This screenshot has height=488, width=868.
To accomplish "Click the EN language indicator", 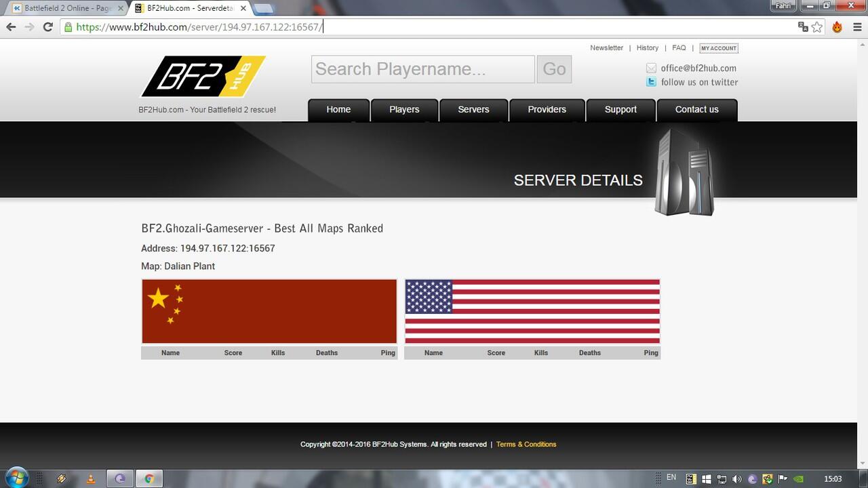I will pyautogui.click(x=671, y=478).
